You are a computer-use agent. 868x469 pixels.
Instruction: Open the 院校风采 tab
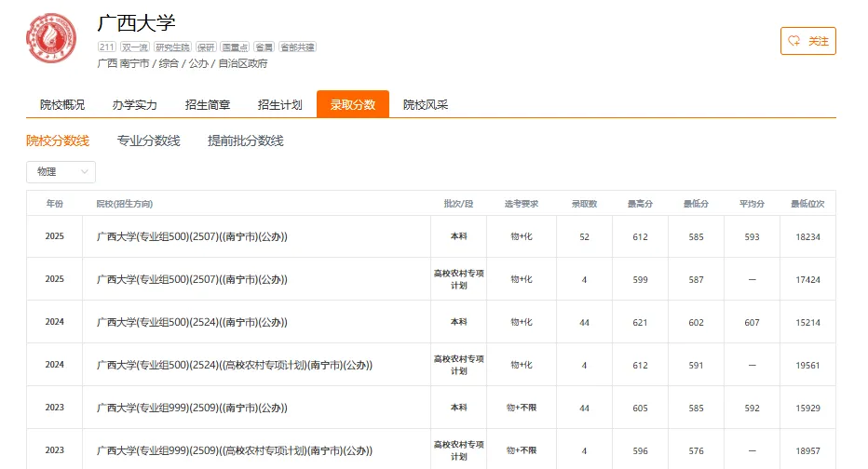(425, 104)
